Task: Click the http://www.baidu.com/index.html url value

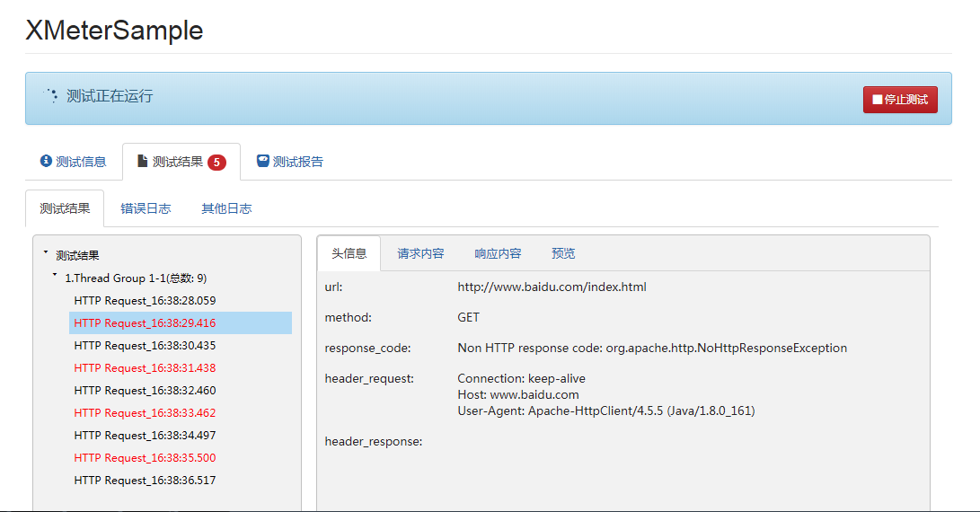Action: [x=552, y=287]
